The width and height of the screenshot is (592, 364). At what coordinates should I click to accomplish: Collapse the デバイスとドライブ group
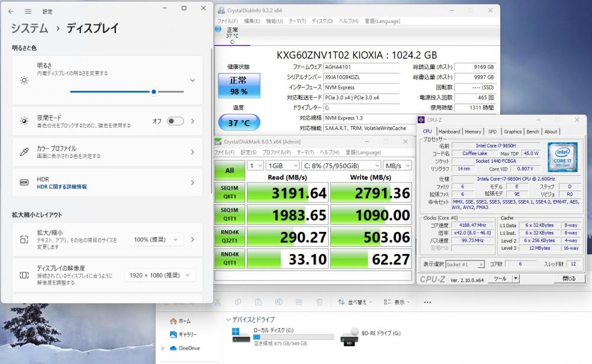point(228,320)
